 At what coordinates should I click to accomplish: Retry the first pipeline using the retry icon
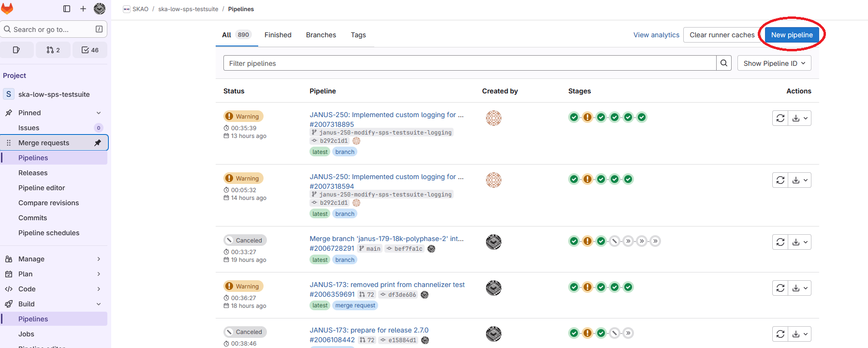click(780, 118)
